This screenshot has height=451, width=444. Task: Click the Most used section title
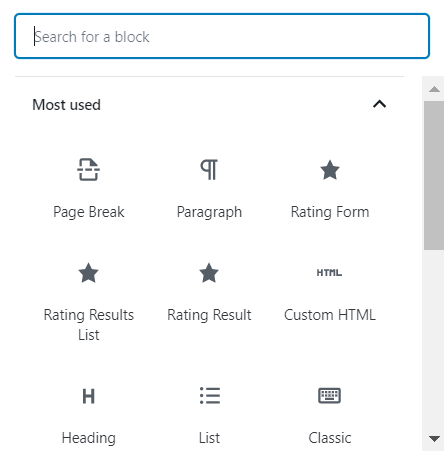[x=66, y=105]
